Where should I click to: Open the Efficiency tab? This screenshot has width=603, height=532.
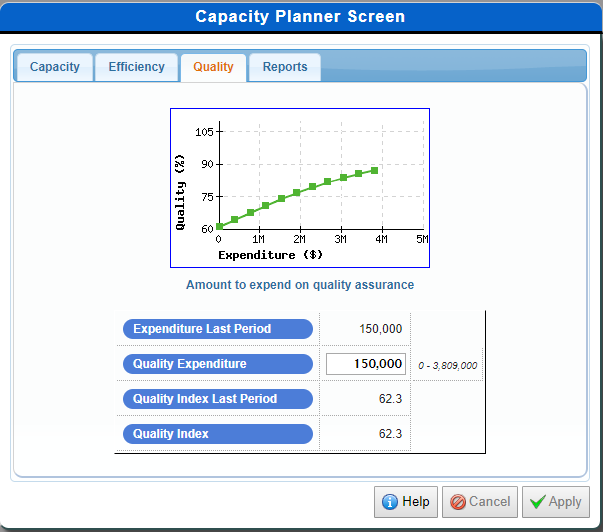pos(136,67)
